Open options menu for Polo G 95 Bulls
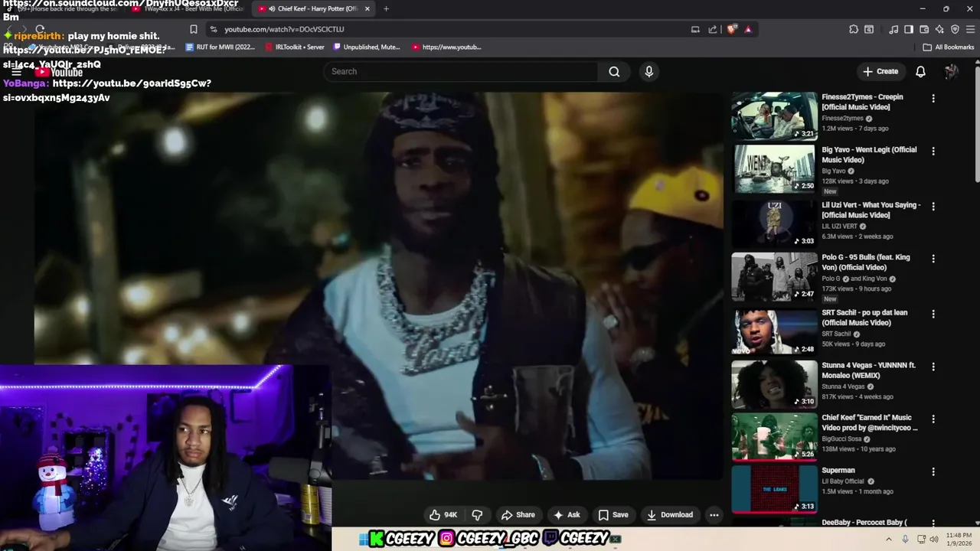The height and width of the screenshot is (551, 980). click(933, 258)
